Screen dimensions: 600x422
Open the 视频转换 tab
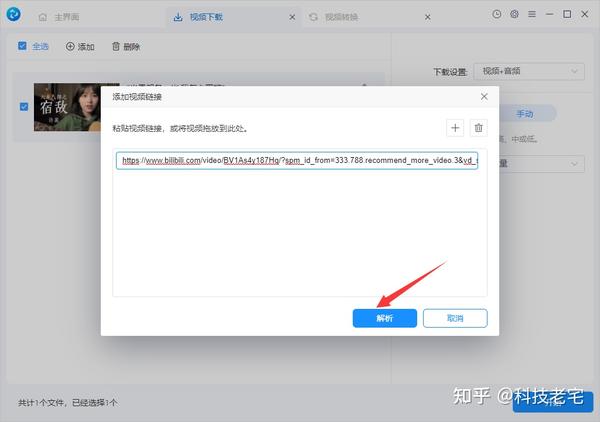pos(341,17)
